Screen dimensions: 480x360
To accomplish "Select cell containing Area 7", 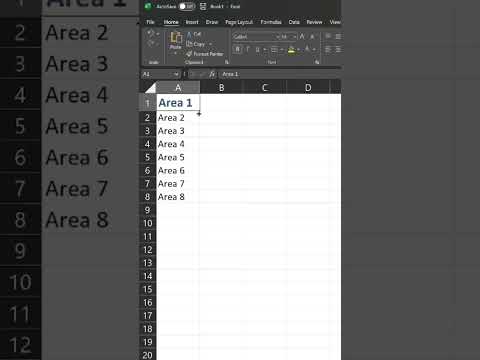I will pyautogui.click(x=178, y=183).
